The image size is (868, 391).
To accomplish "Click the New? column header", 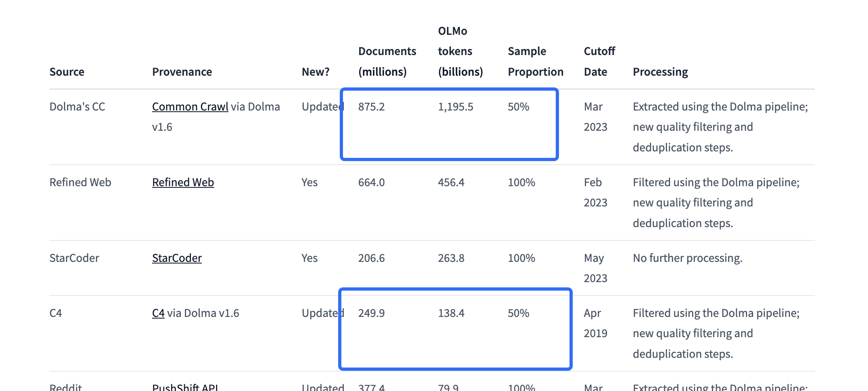I will [315, 72].
